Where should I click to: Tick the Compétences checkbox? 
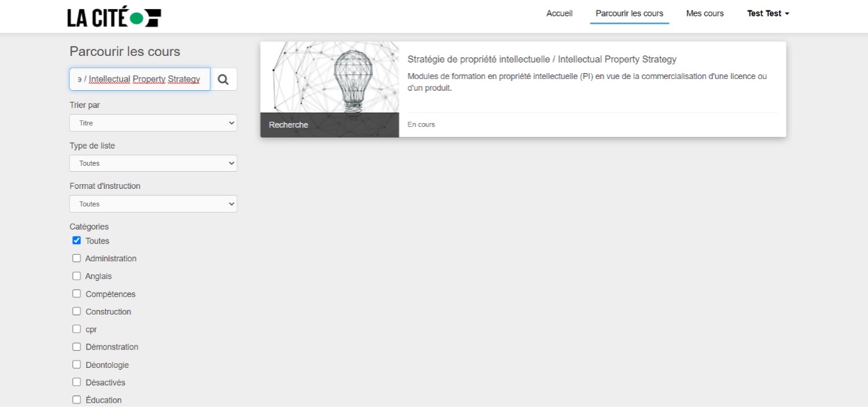[x=76, y=294]
